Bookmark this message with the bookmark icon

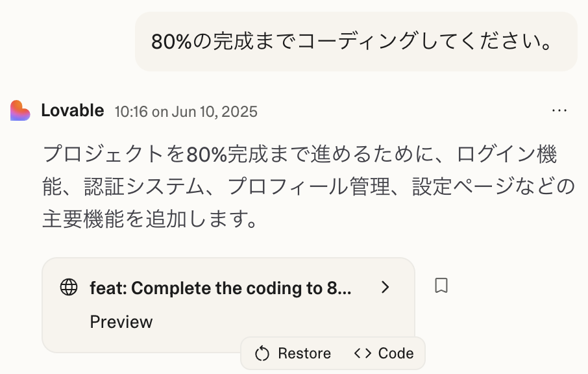point(441,286)
